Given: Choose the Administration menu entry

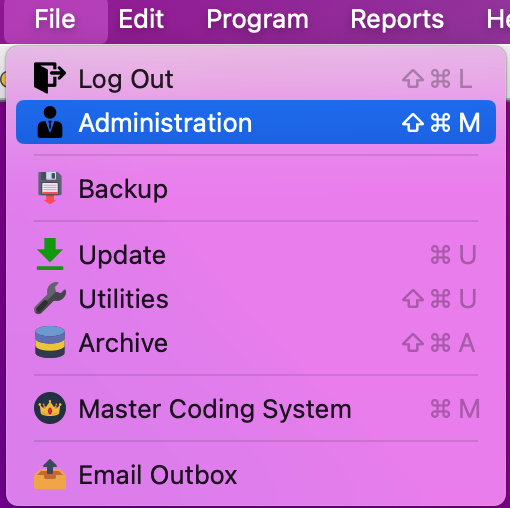Looking at the screenshot, I should point(256,122).
